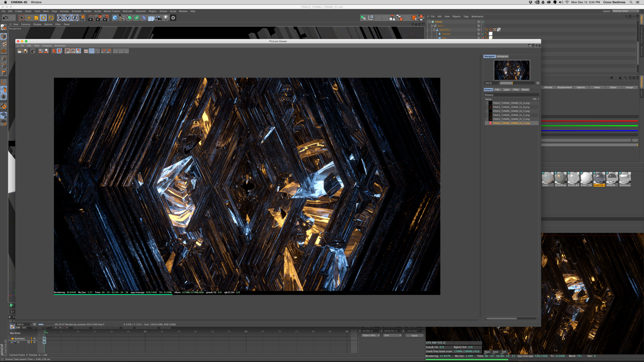The image size is (644, 362).
Task: Click the Undo arrow icon
Action: point(5,18)
